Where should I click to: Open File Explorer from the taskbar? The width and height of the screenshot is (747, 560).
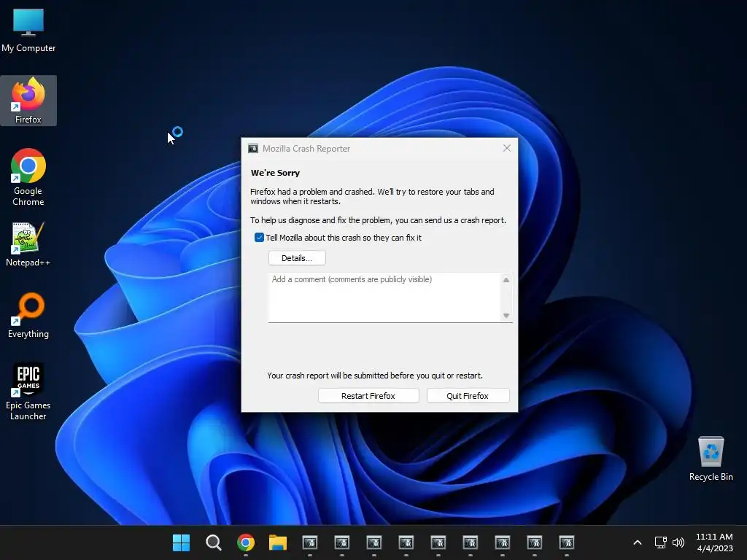(278, 542)
